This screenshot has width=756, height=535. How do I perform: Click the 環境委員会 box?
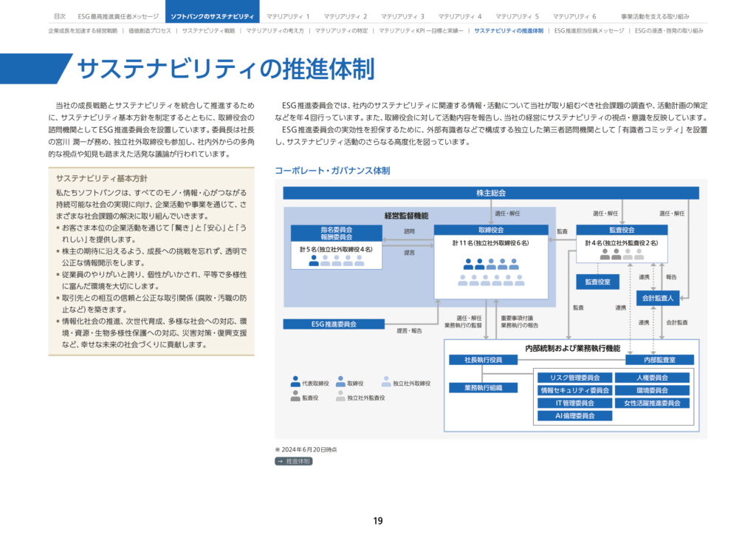(x=652, y=390)
